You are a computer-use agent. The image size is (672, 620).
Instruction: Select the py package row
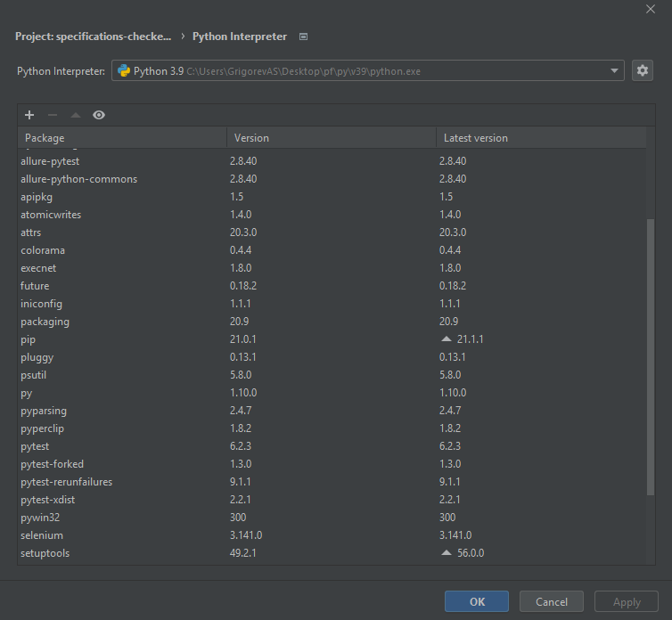click(332, 393)
